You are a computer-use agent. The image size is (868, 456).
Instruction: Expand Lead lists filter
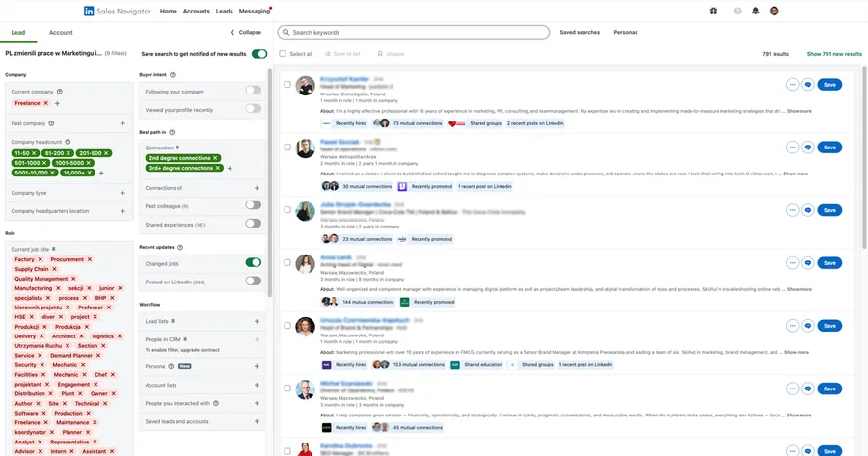point(257,322)
